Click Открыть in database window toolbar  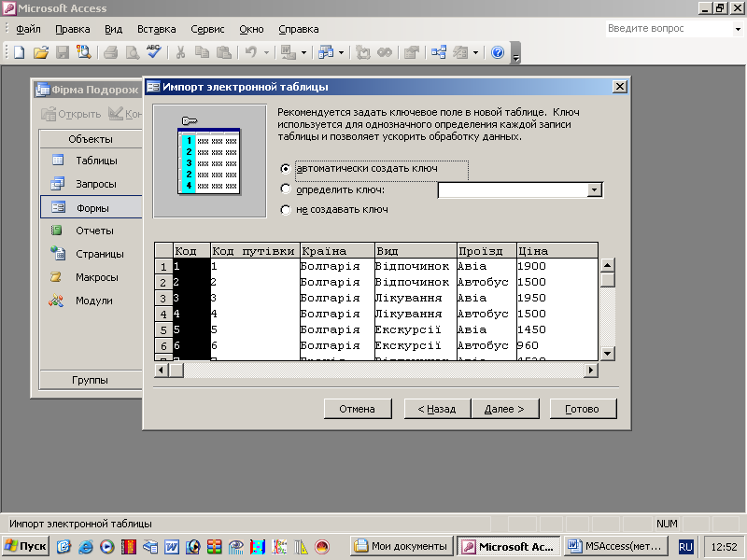tap(71, 114)
